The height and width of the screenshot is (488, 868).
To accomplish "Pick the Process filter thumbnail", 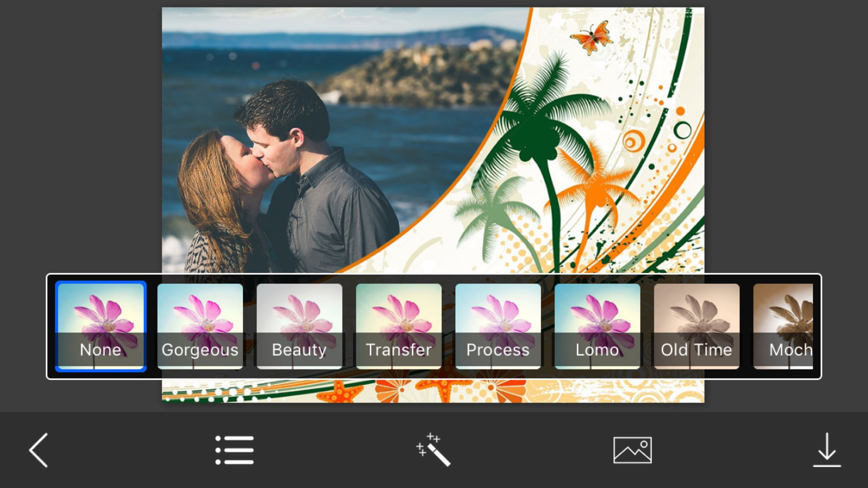I will pos(498,326).
